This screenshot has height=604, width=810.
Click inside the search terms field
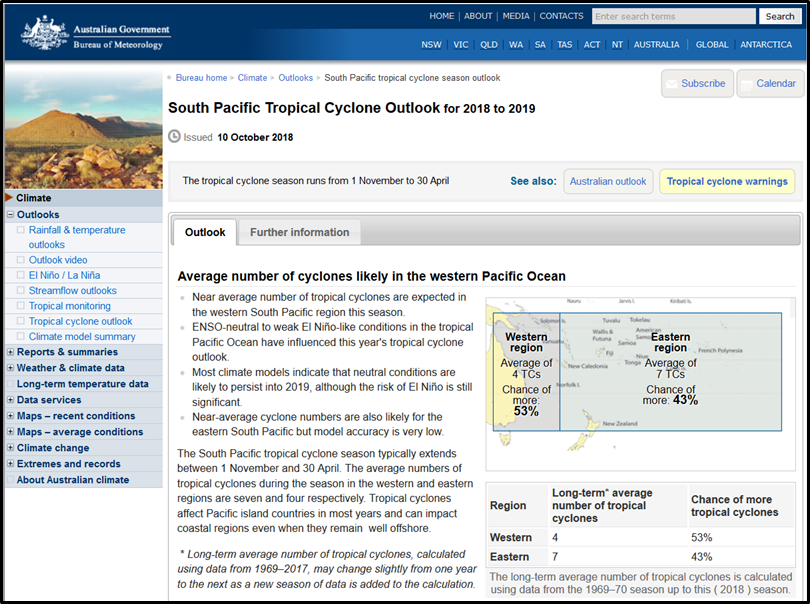(x=673, y=15)
